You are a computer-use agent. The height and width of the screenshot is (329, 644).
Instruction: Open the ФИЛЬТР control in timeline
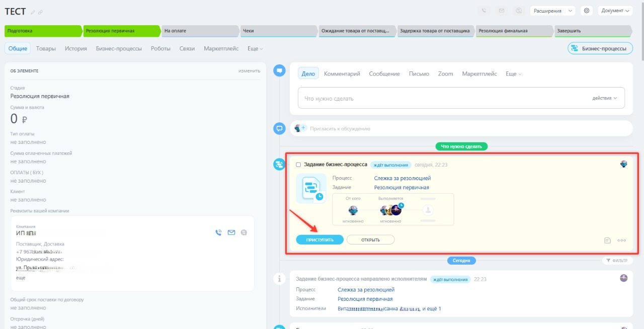pos(617,261)
